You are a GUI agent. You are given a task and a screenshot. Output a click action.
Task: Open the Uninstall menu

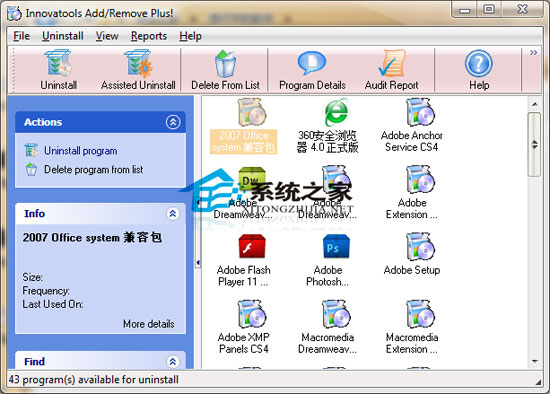[x=63, y=36]
